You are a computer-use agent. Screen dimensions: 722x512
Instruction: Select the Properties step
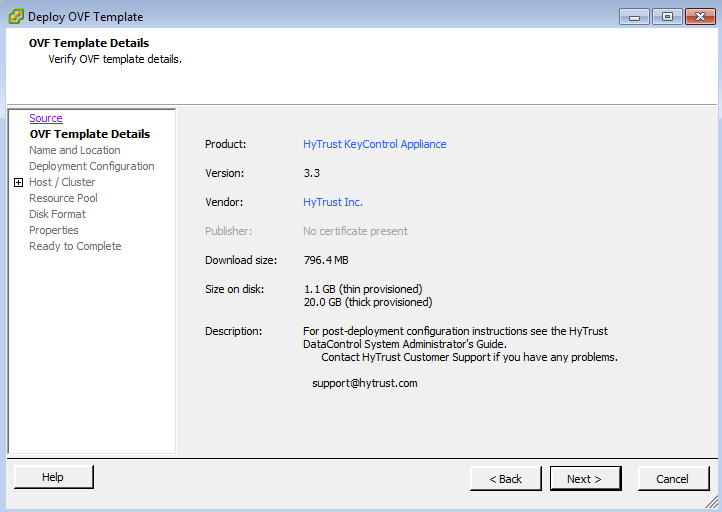tap(53, 230)
